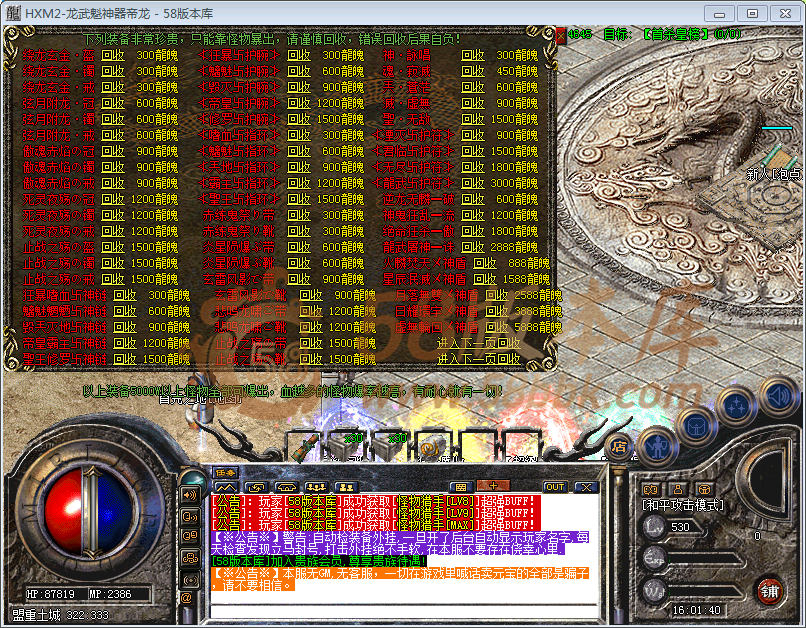Switch the 和平攻击模式 attack mode

[683, 506]
